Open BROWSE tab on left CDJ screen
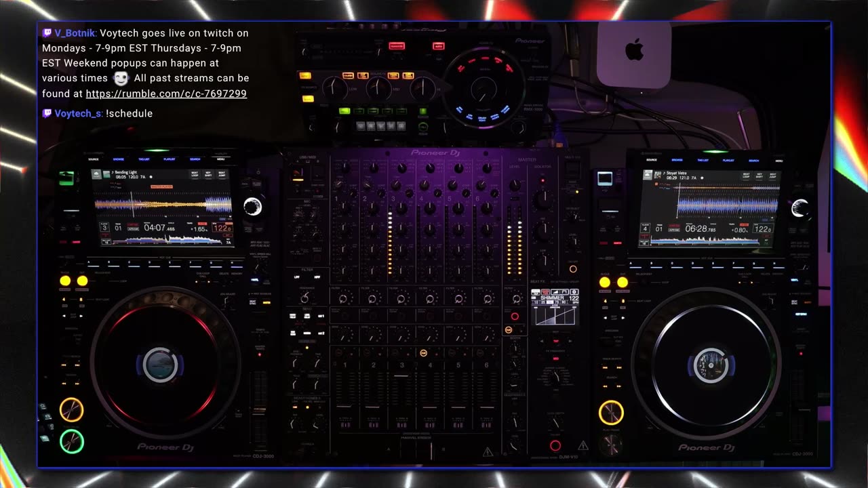 coord(119,159)
